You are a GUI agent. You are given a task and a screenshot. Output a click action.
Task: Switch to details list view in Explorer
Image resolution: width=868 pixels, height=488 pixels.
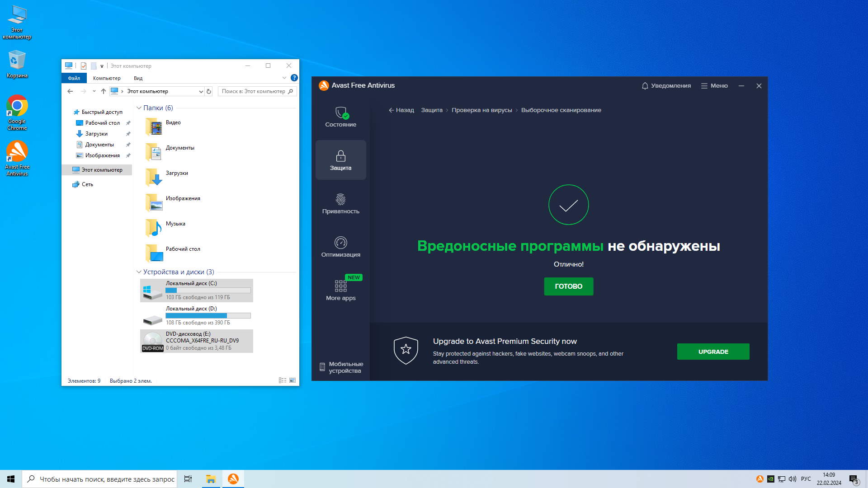(x=283, y=380)
